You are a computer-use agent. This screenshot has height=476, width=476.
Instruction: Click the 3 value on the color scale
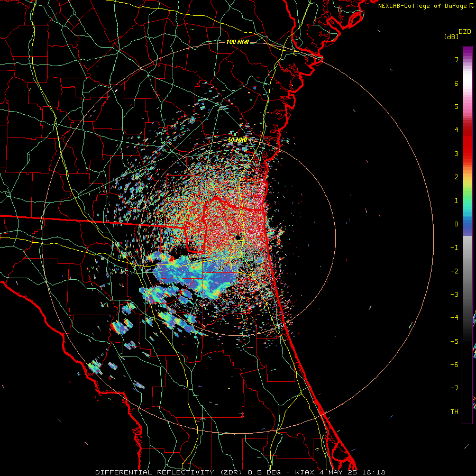[x=456, y=153]
